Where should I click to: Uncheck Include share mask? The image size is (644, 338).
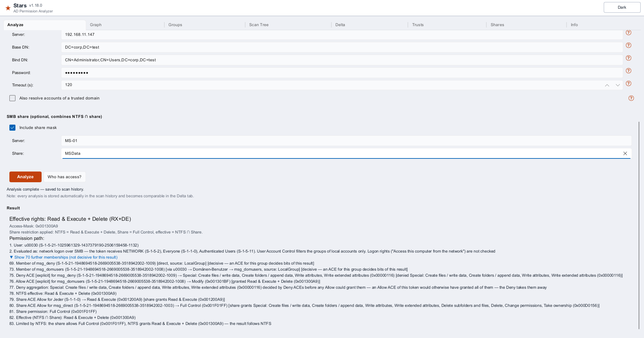coord(12,128)
